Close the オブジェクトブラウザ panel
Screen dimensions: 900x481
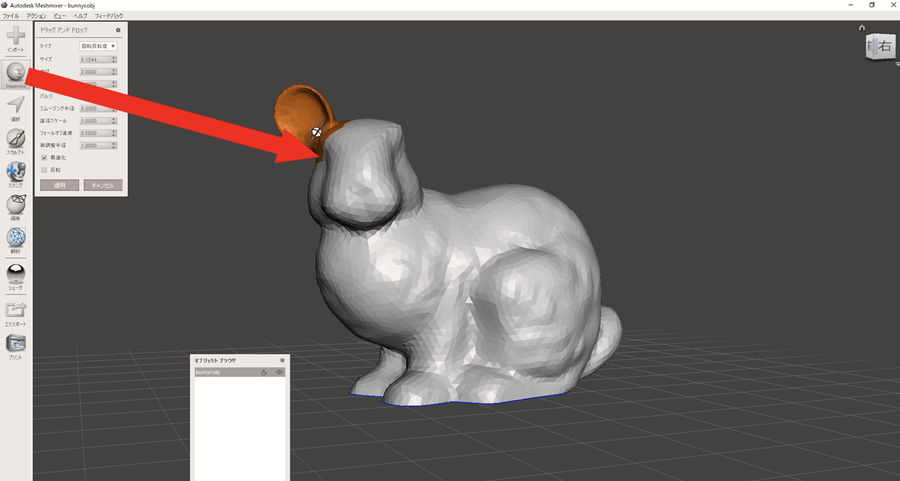coord(282,360)
